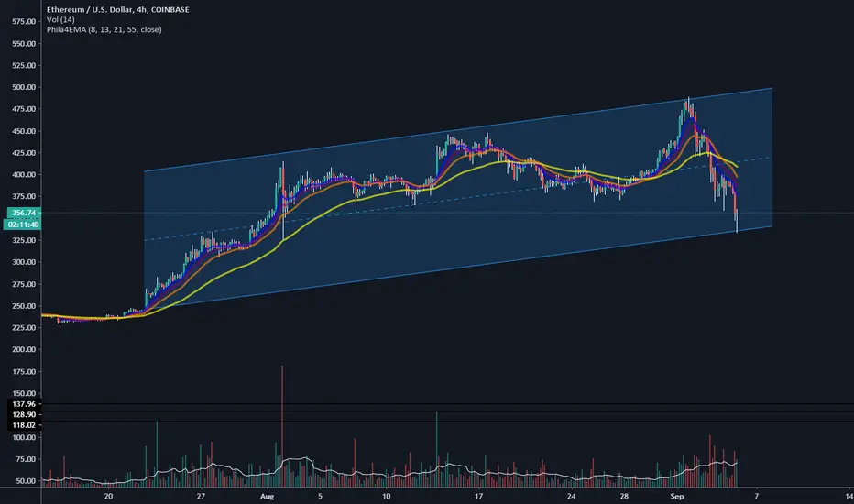Click the Ethereum / U.S. Dollar chart title

[117, 9]
